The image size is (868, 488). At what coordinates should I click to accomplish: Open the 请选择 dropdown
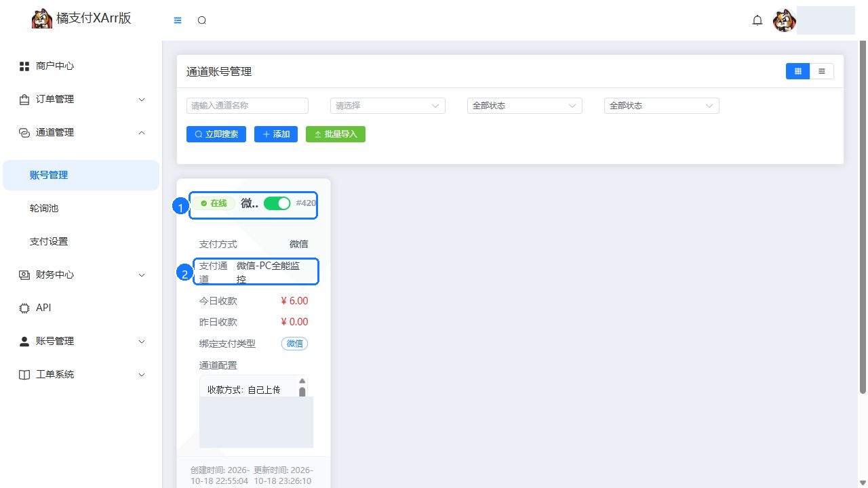(x=388, y=106)
